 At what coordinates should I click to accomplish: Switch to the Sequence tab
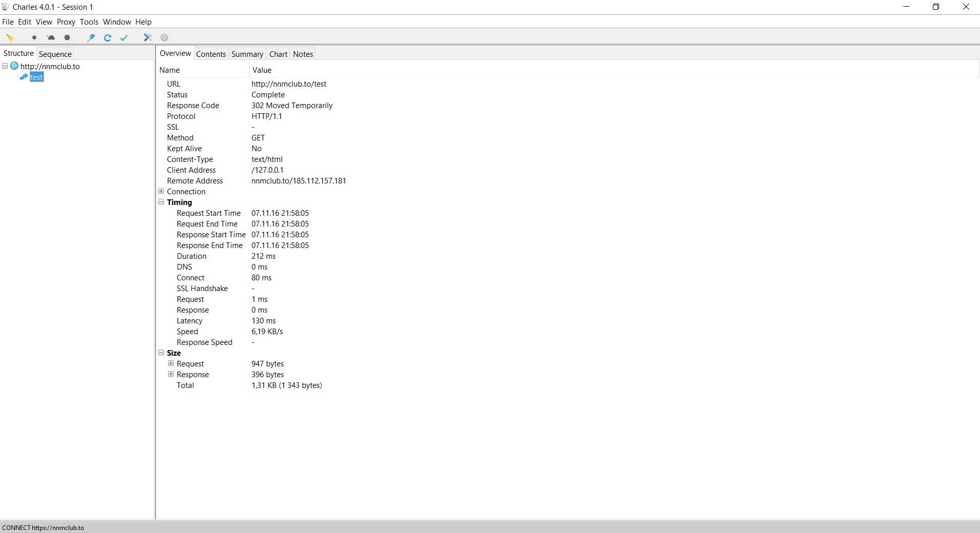(55, 54)
